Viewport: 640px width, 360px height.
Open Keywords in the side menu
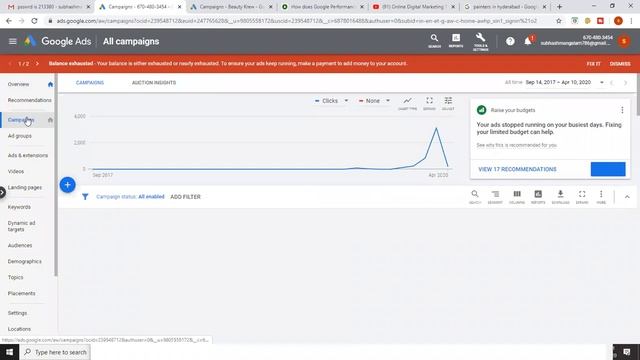(19, 207)
